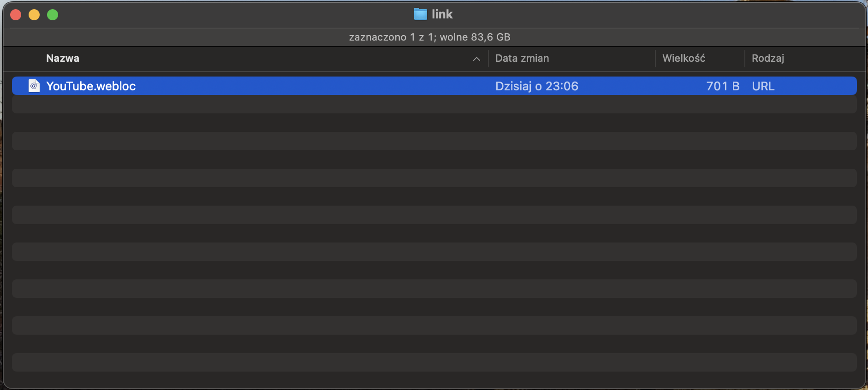Select the YouTube.webloc file icon
The image size is (868, 390).
coord(34,86)
